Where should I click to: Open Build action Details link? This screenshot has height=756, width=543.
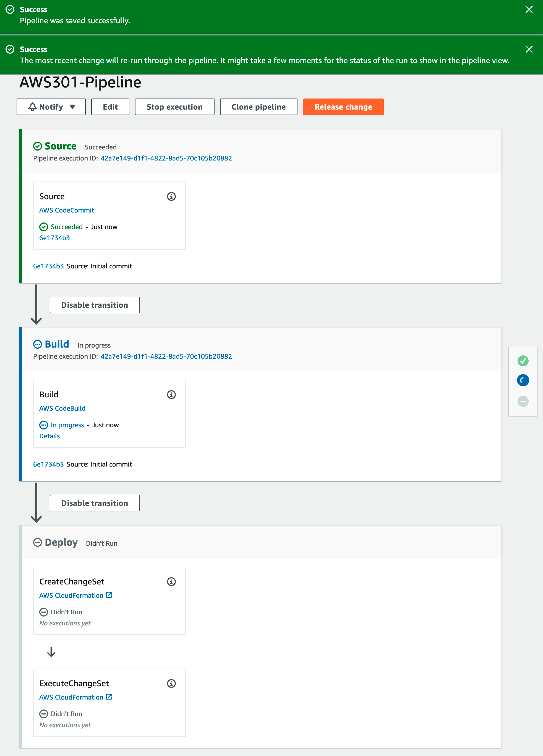pyautogui.click(x=50, y=436)
